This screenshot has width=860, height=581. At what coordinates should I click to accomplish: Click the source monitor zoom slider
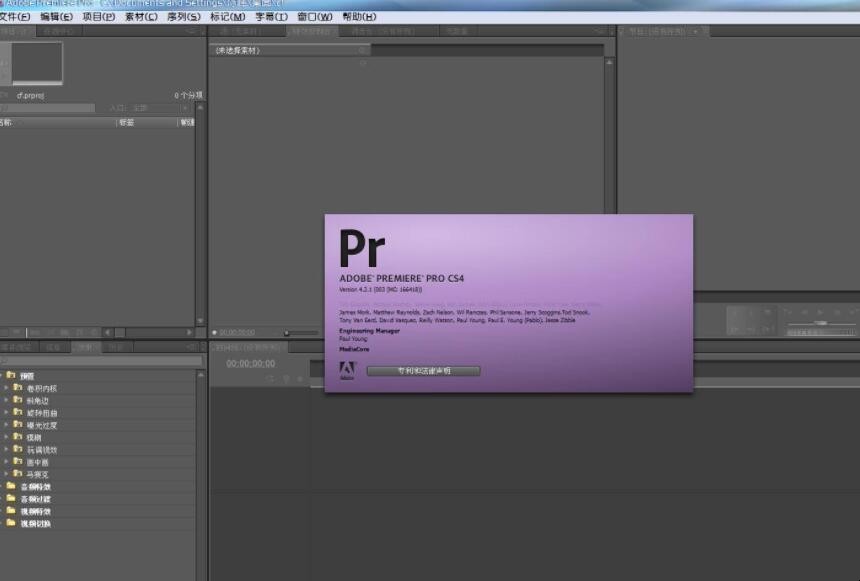point(288,332)
